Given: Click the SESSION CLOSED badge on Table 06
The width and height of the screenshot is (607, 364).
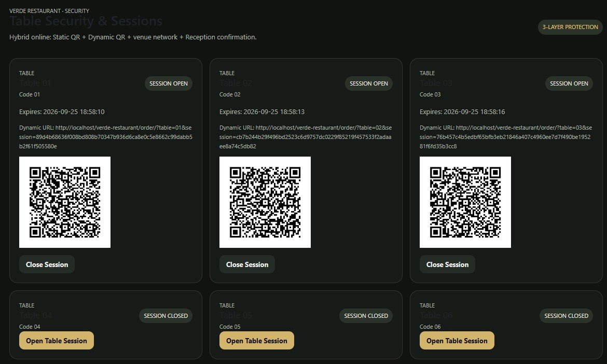Looking at the screenshot, I should tap(566, 316).
